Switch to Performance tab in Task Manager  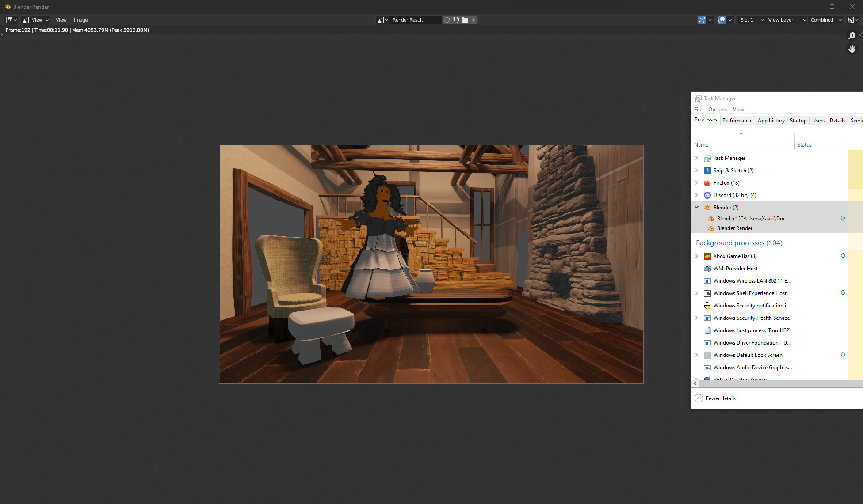coord(737,121)
